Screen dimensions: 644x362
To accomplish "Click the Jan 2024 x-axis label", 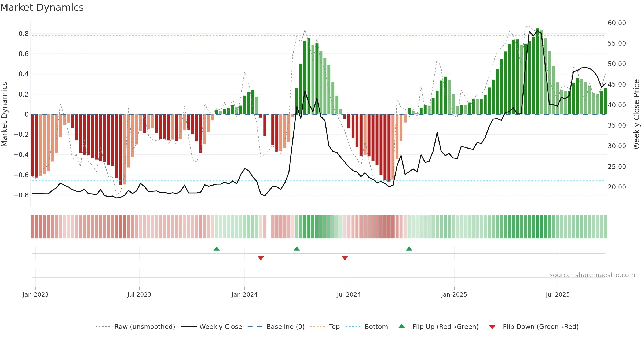I will pyautogui.click(x=245, y=294).
